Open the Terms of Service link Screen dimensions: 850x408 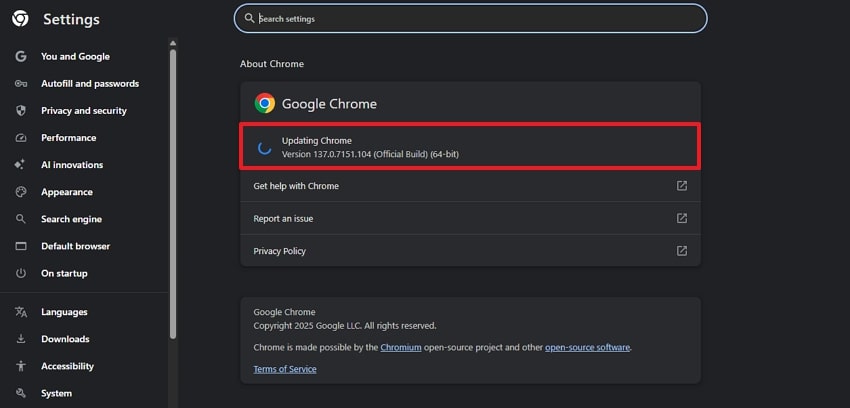(x=285, y=369)
